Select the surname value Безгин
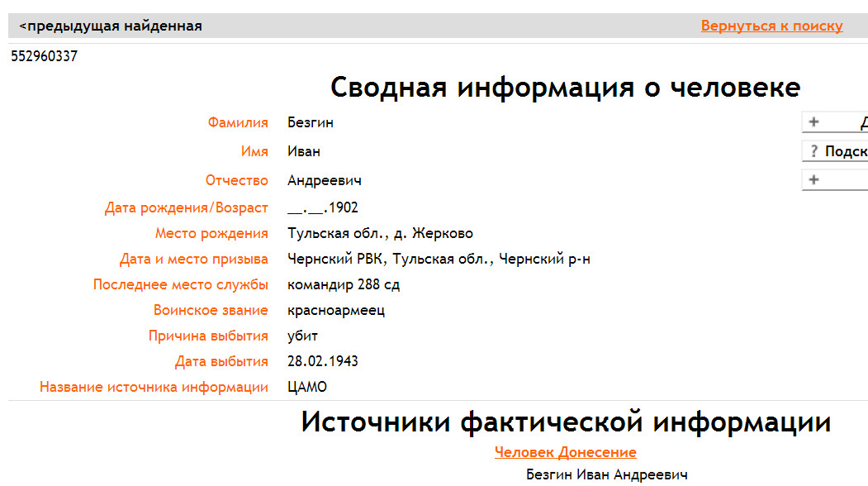 point(311,123)
